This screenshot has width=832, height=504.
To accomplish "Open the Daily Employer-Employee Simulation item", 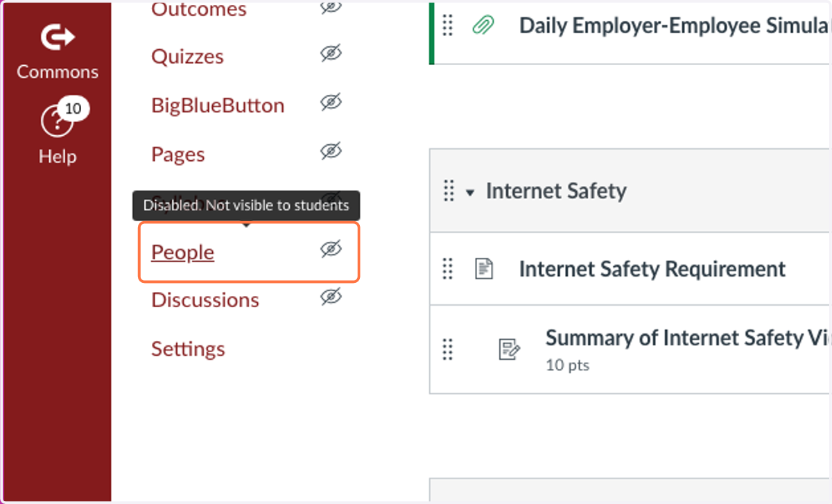I will 675,26.
